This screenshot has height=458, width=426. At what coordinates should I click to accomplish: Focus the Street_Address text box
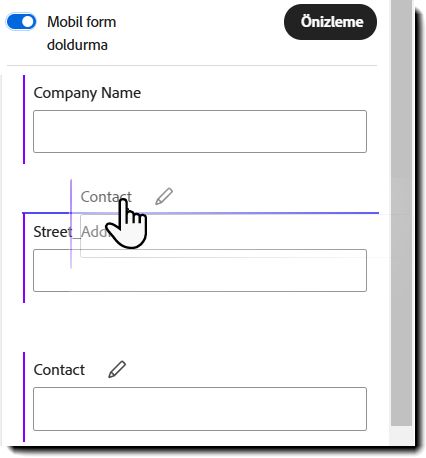tap(200, 270)
